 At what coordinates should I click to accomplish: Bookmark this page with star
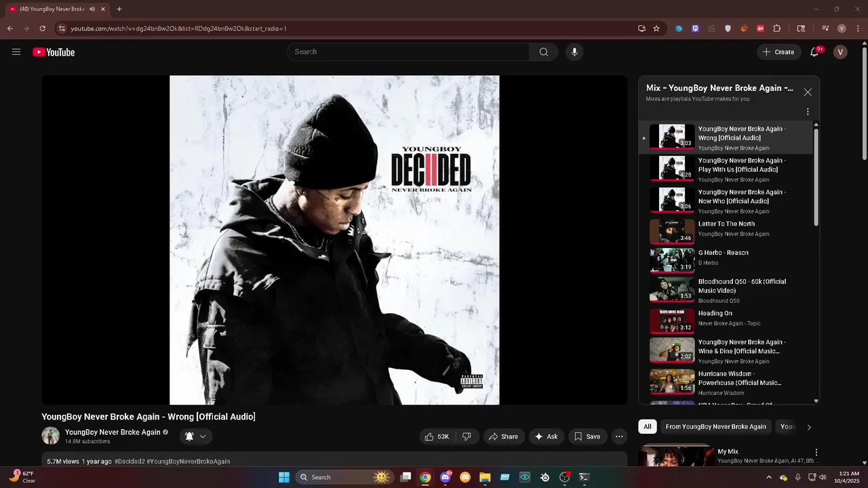[x=656, y=28]
